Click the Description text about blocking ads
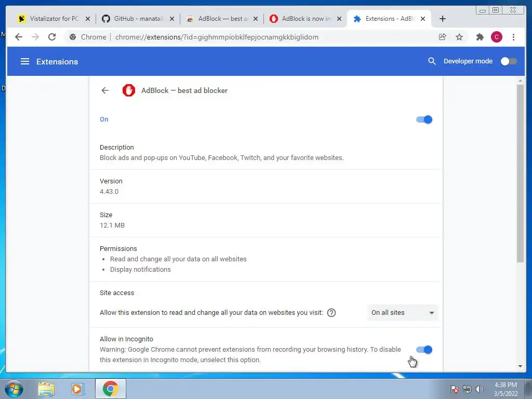This screenshot has width=532, height=399. click(221, 158)
